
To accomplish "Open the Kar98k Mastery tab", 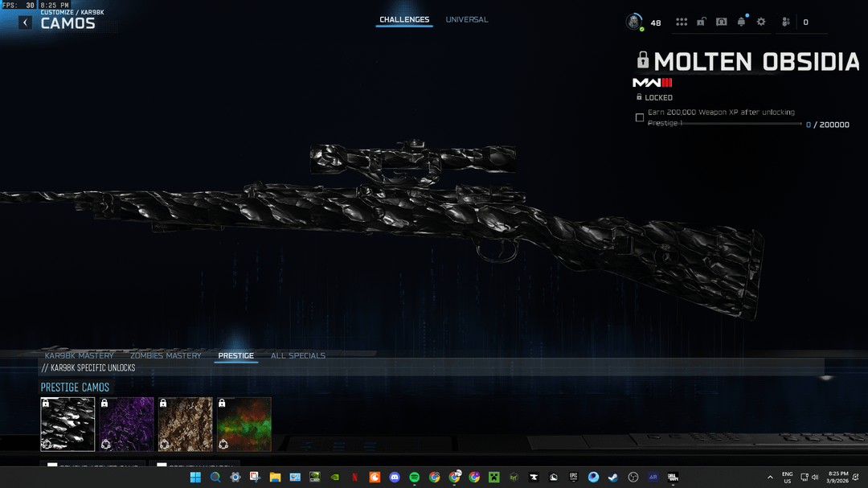I will coord(79,355).
